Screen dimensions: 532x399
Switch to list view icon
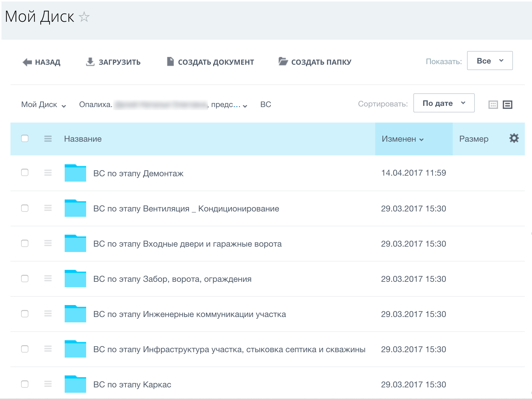(507, 105)
